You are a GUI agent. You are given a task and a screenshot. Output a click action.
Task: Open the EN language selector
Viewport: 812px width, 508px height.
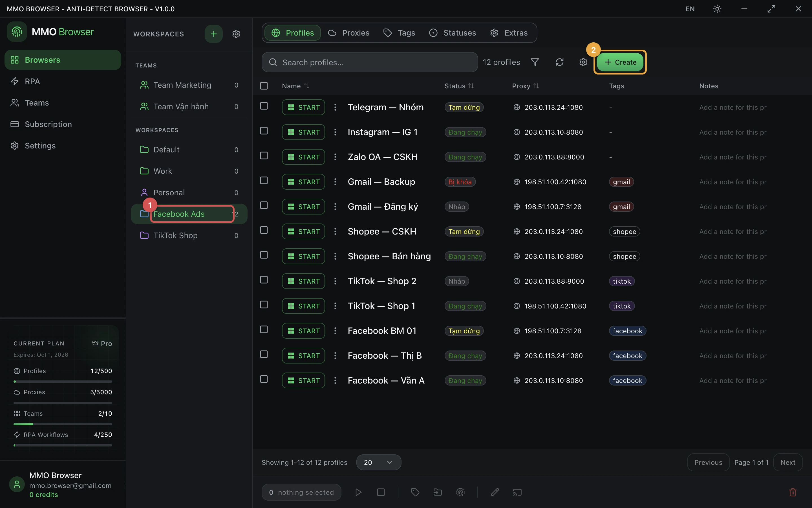coord(690,9)
